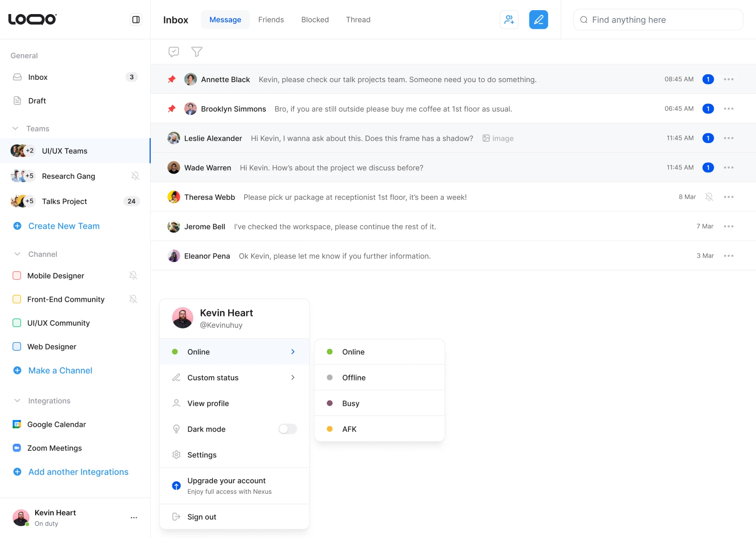This screenshot has width=756, height=538.
Task: Collapse the sidebar panel icon
Action: click(136, 20)
